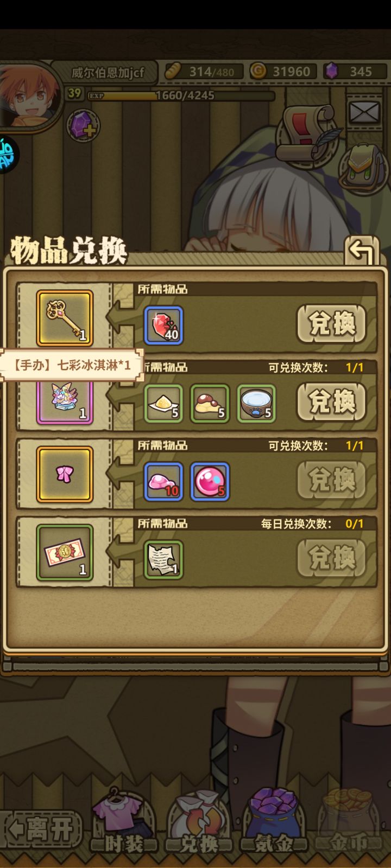The image size is (391, 868).
Task: Switch to the 兑换 tab
Action: [199, 822]
